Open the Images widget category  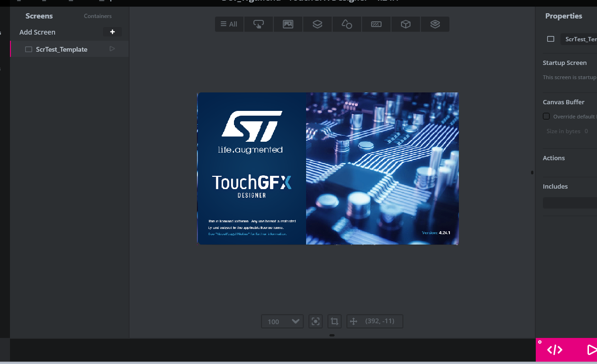pyautogui.click(x=288, y=24)
